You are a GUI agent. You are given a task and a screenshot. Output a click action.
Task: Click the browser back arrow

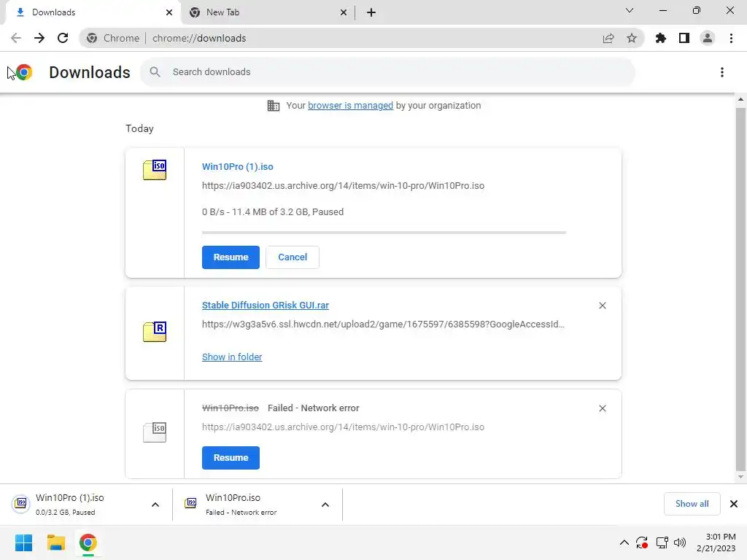(x=16, y=38)
